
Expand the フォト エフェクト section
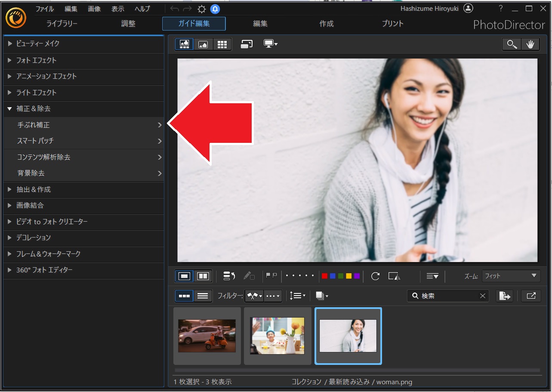pos(83,60)
